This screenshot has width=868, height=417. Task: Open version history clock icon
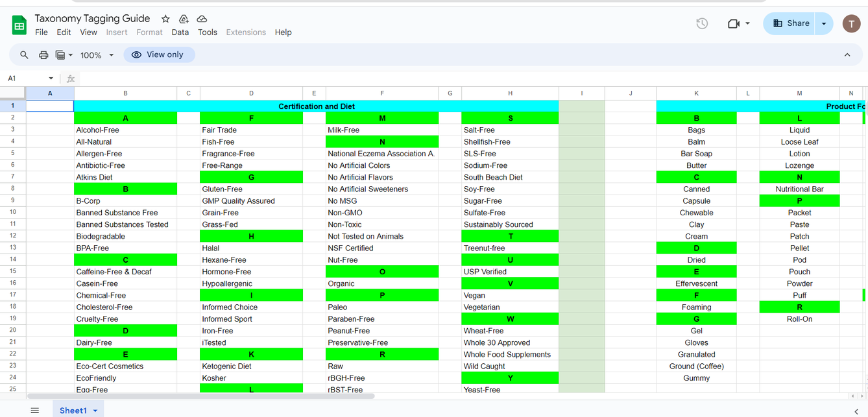[x=702, y=23]
